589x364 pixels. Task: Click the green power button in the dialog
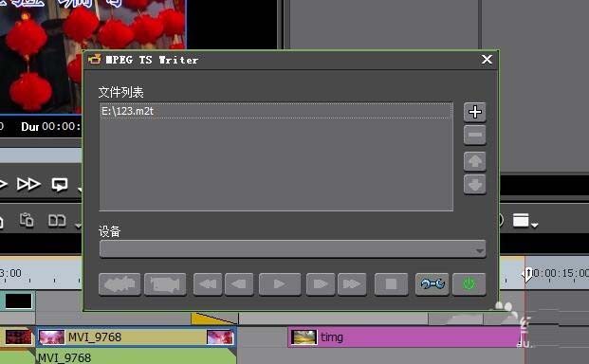(469, 284)
